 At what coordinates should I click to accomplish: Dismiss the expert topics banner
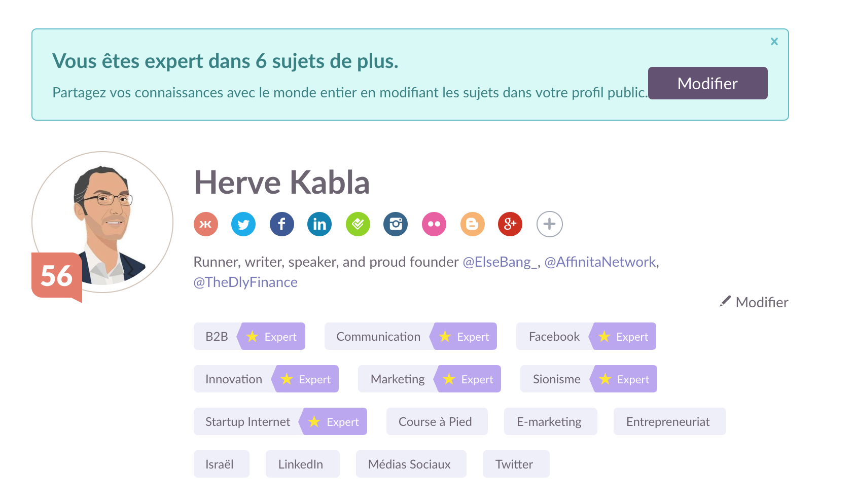point(774,42)
